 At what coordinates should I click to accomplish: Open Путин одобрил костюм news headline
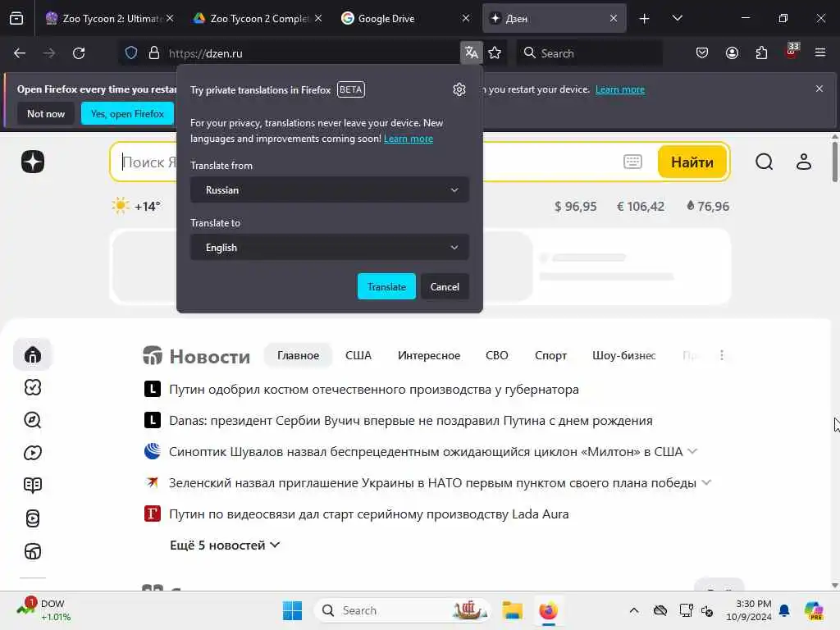click(374, 390)
